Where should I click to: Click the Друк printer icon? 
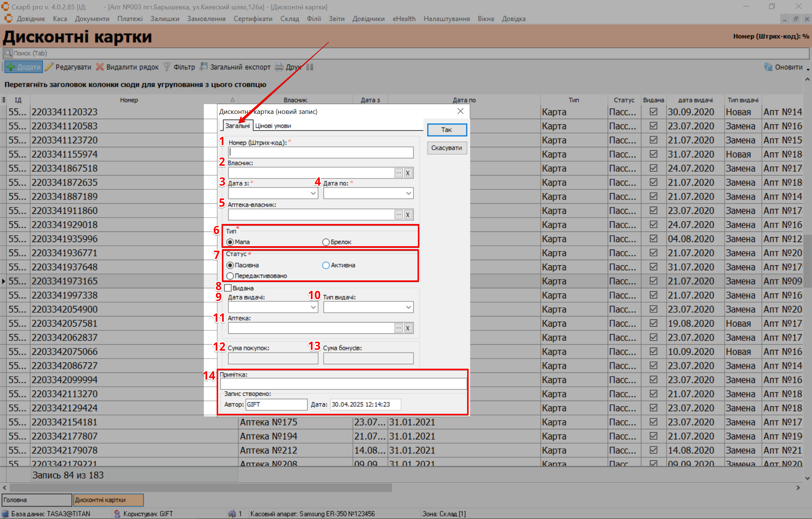[x=279, y=67]
